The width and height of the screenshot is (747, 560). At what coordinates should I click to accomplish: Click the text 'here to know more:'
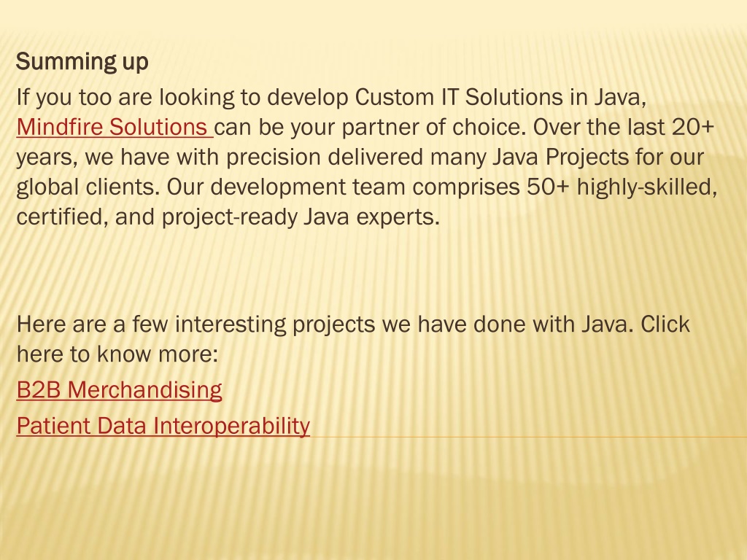[x=117, y=354]
